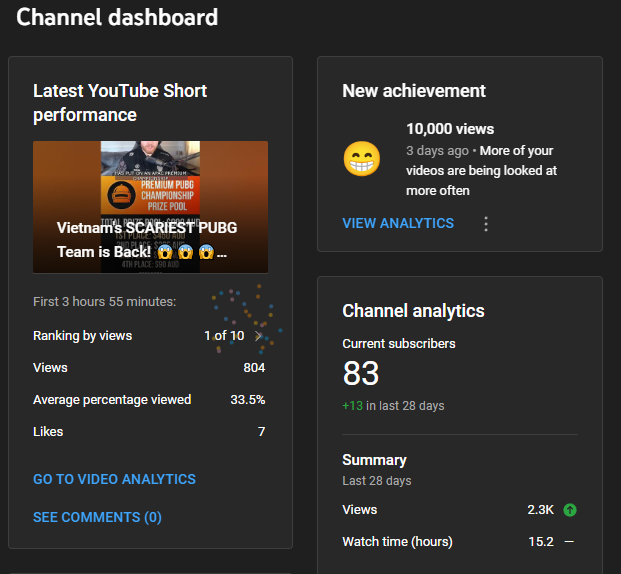Click the VIEW ANALYTICS link
Image resolution: width=621 pixels, height=574 pixels.
click(x=398, y=223)
